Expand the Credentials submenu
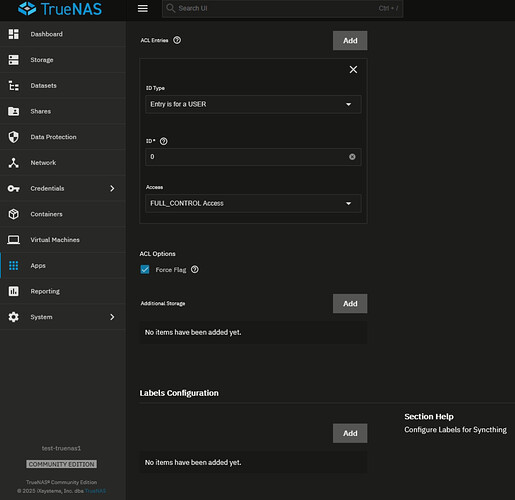 pos(112,189)
